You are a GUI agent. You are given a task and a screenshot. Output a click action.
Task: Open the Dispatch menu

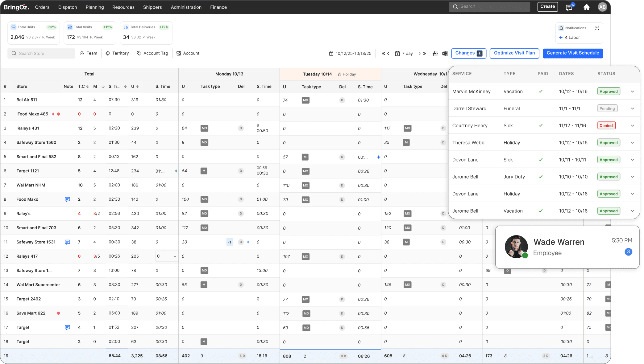coord(68,7)
